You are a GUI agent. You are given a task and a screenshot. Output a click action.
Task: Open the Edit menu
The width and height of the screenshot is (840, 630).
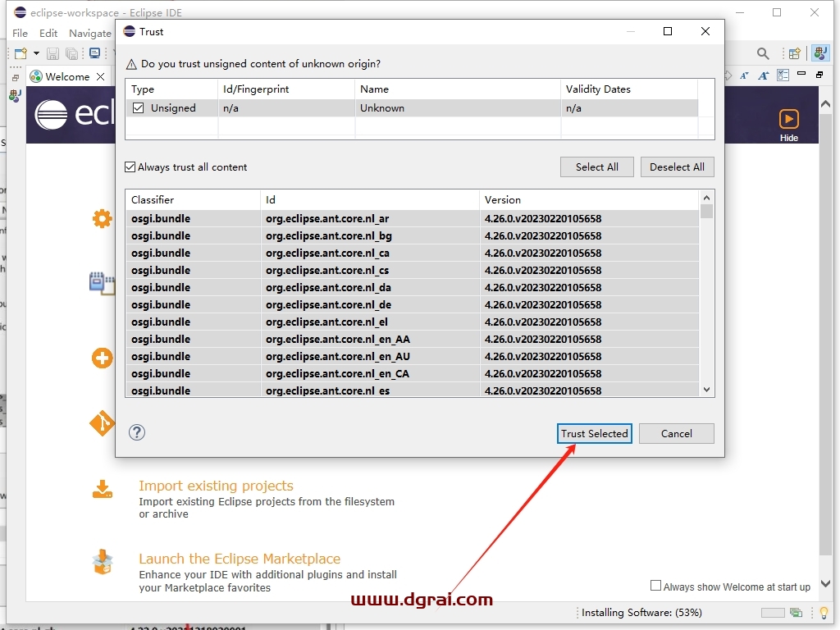coord(48,33)
